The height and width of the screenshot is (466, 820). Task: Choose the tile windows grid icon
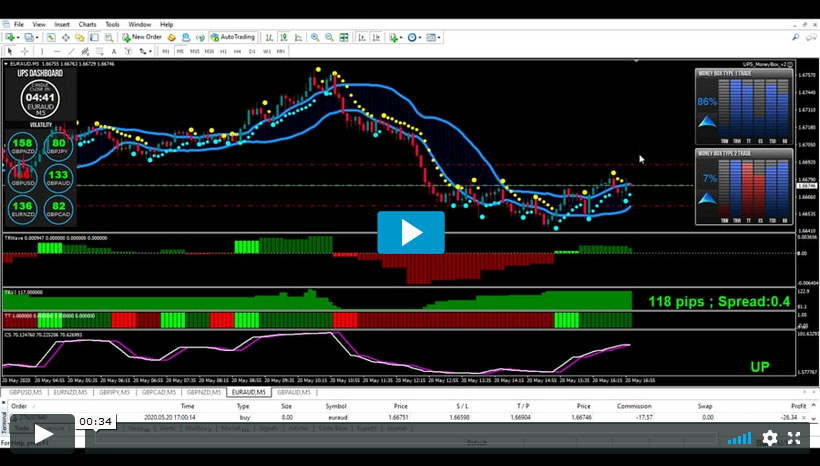click(x=344, y=37)
